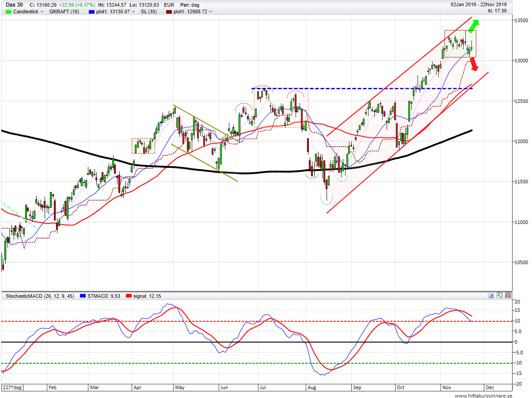Click the close value C: 13160,29
Screen dimensions: 532x398
[x=43, y=4]
